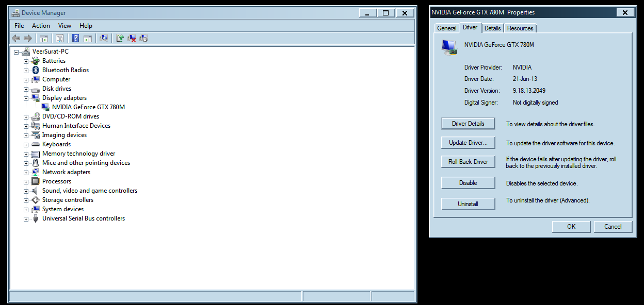Screen dimensions: 644x305
Task: Expand the Storage controllers node
Action: 26,200
